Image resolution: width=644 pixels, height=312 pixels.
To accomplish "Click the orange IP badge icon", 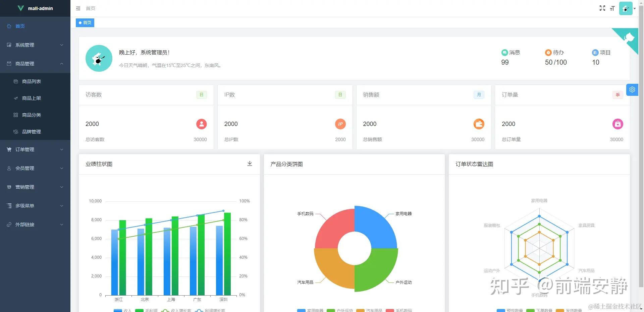I will pyautogui.click(x=340, y=124).
